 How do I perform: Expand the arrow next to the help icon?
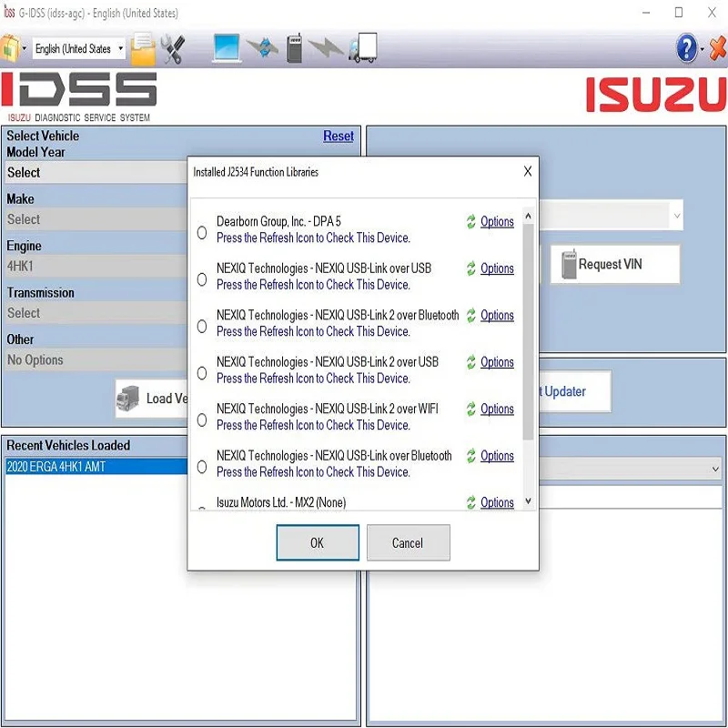(x=702, y=48)
